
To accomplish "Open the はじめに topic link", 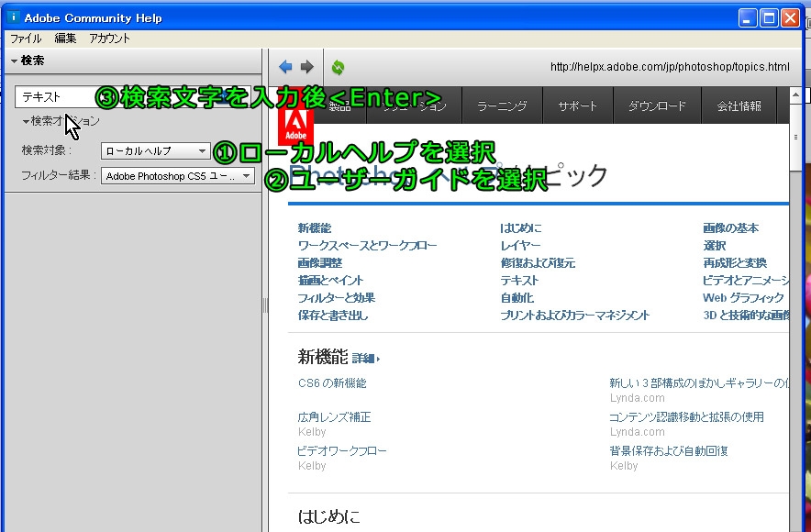I will (x=521, y=228).
